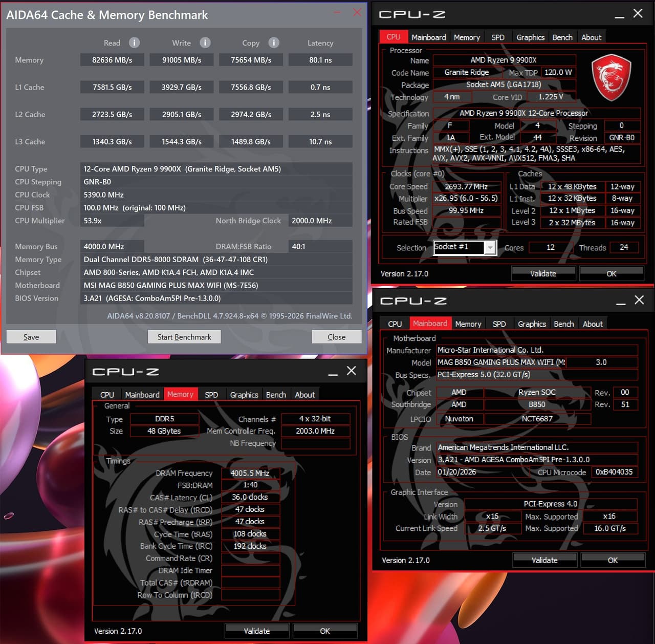This screenshot has width=655, height=644.
Task: Open SPD tab in the CPU-Z processor window
Action: (498, 37)
